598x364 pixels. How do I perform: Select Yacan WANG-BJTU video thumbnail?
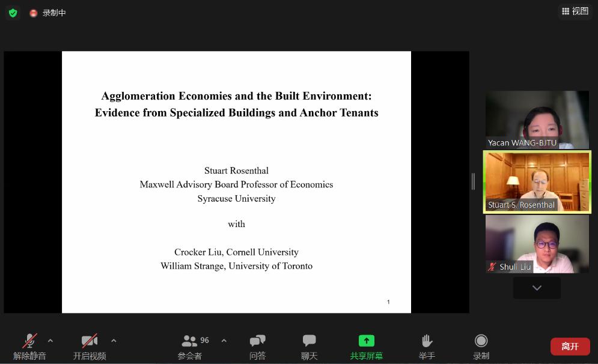pos(537,120)
